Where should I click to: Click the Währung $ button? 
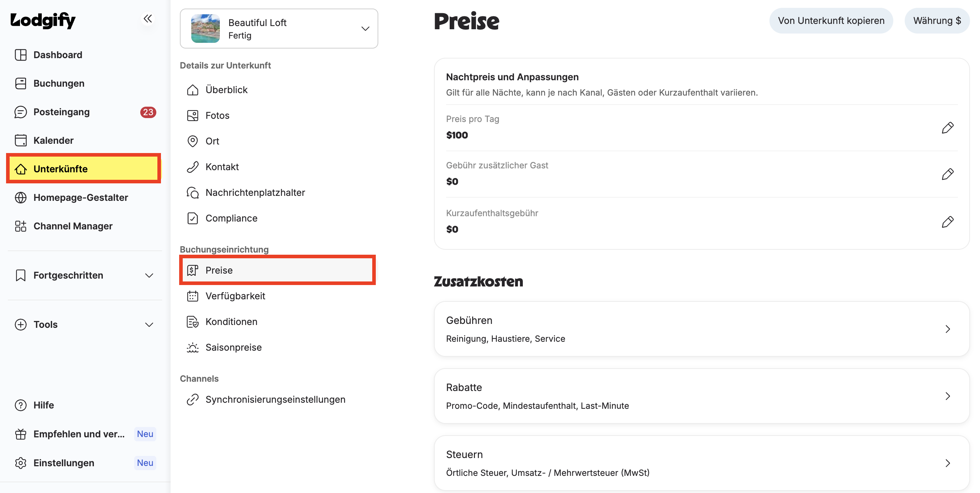pos(936,21)
